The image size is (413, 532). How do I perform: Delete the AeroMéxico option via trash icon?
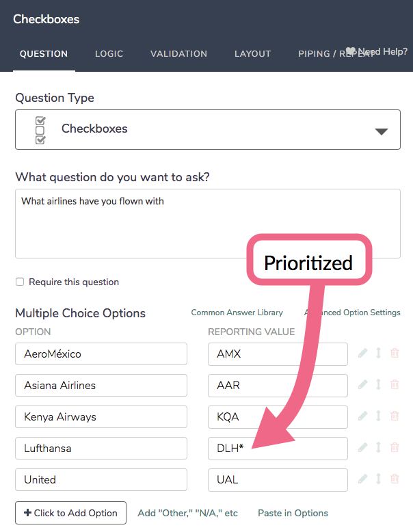coord(395,354)
